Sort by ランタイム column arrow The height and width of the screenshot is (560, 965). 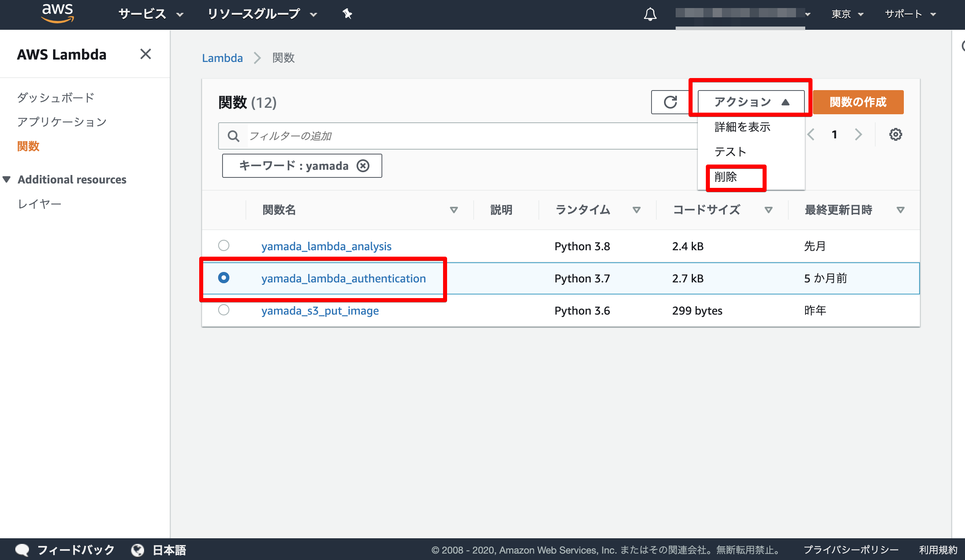[636, 210]
